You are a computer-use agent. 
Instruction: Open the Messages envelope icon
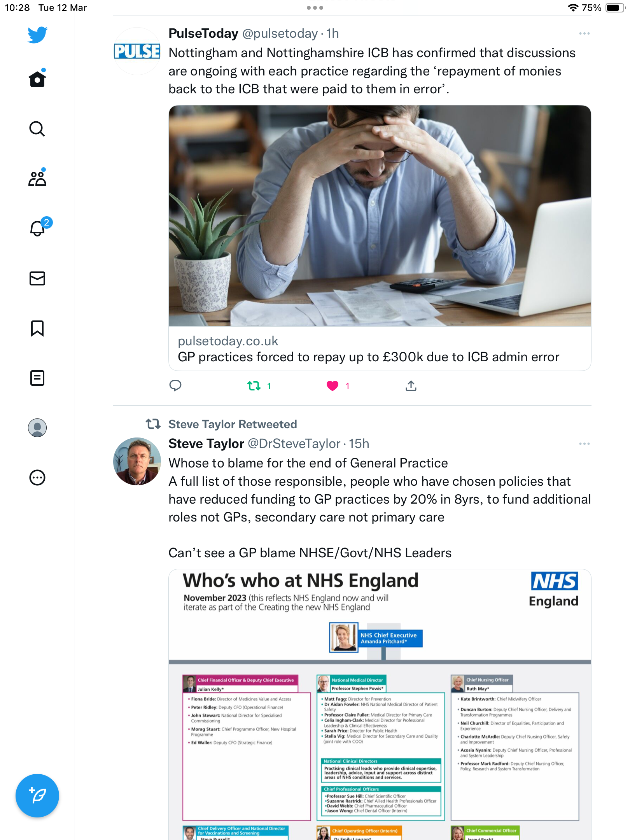[x=37, y=278]
